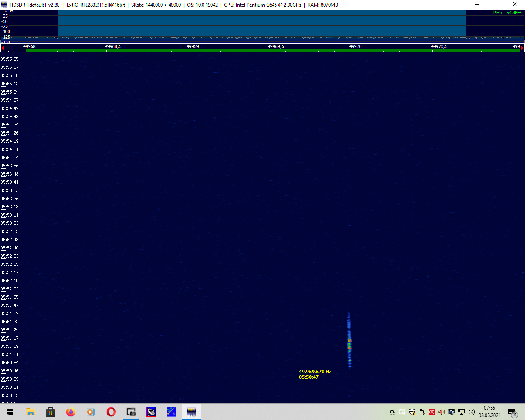The width and height of the screenshot is (525, 420).
Task: Click the red right arrow on the frequency scale
Action: tap(522, 48)
